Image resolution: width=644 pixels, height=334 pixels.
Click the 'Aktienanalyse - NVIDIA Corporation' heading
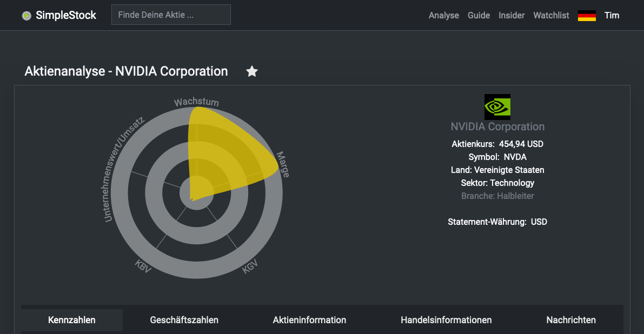[x=126, y=71]
